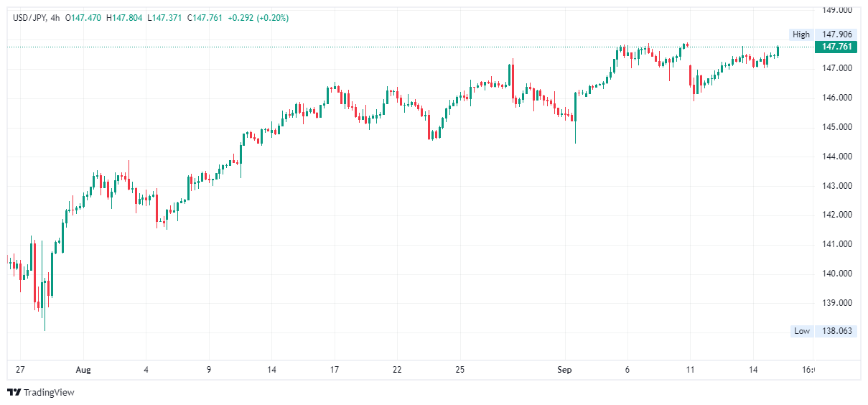This screenshot has height=405, width=868.
Task: Click the +0.292 (+0.20%) change value
Action: (258, 18)
